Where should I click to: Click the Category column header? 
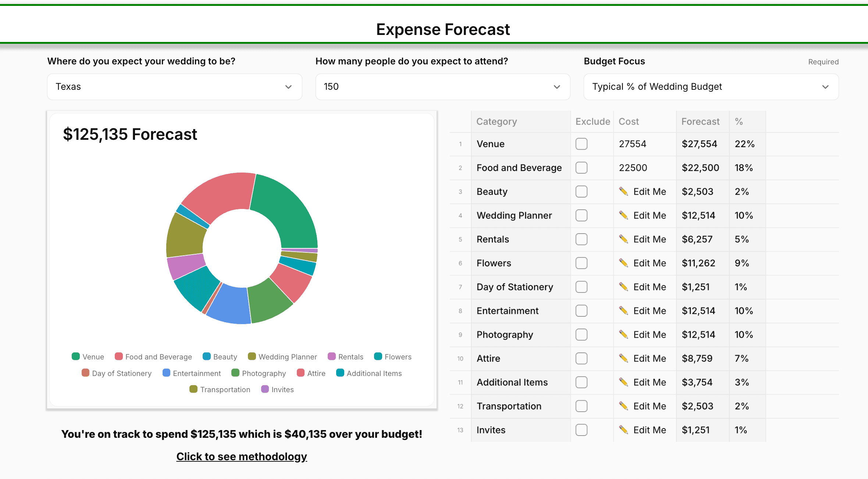[x=497, y=121]
